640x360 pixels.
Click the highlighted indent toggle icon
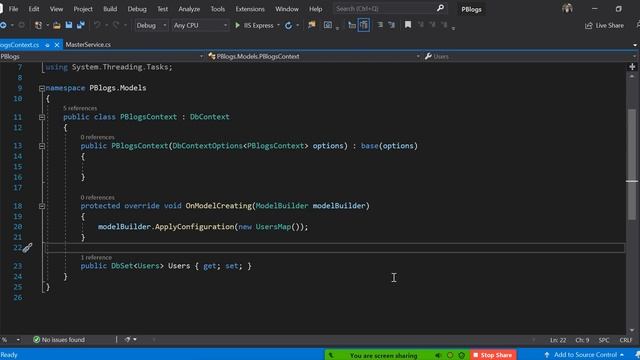[364, 25]
